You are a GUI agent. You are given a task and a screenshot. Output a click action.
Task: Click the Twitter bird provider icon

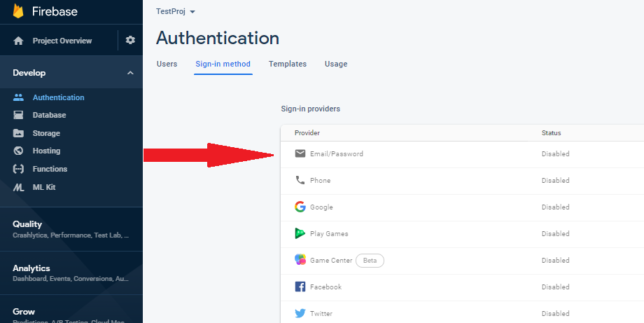pos(300,313)
